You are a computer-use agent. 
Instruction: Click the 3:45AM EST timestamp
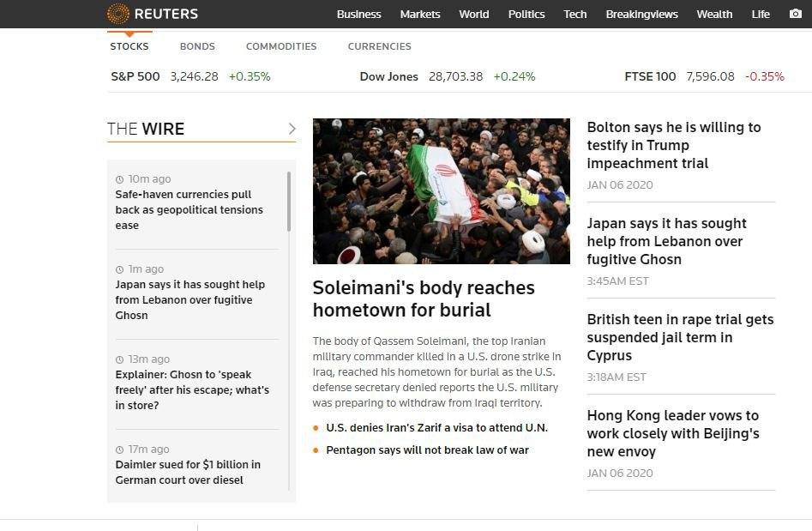[x=618, y=281]
